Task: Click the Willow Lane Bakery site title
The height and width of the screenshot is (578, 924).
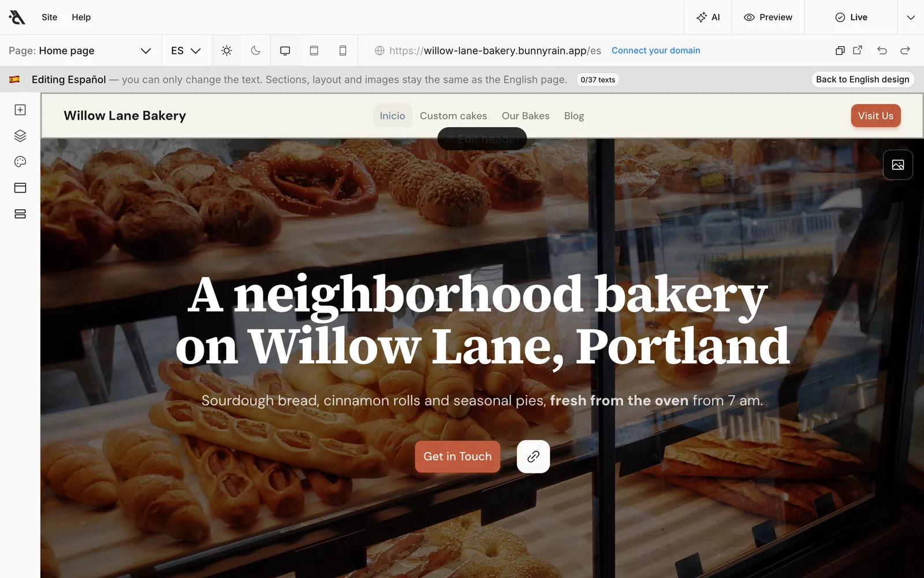Action: (125, 116)
